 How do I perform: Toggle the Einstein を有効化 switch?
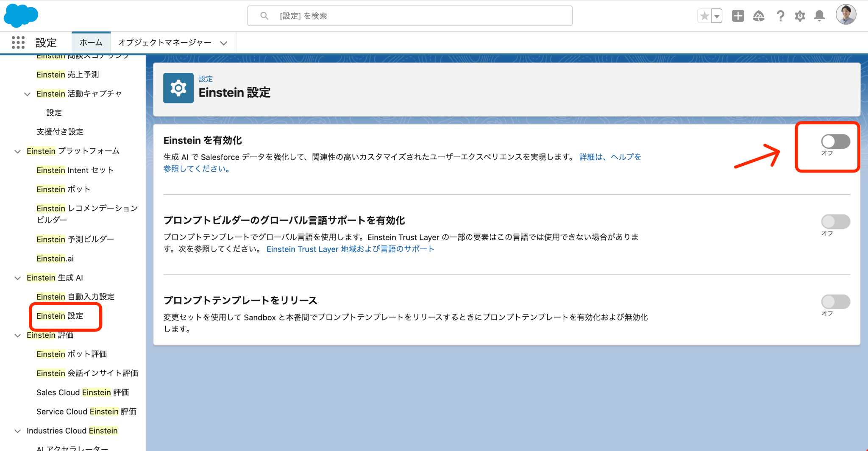[x=835, y=142]
